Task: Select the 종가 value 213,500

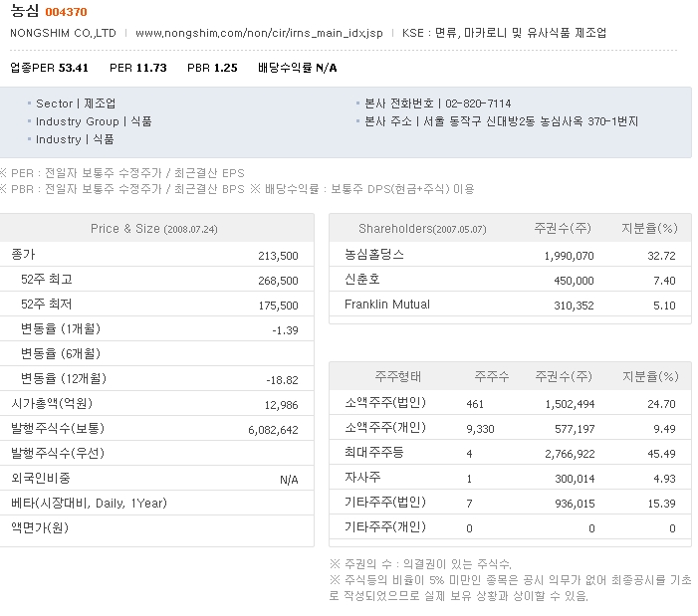Action: (x=278, y=256)
